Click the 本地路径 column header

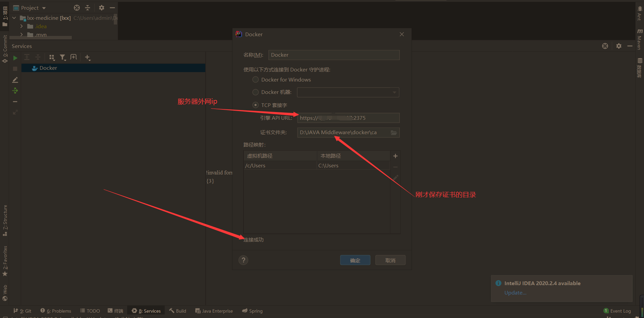click(x=354, y=156)
